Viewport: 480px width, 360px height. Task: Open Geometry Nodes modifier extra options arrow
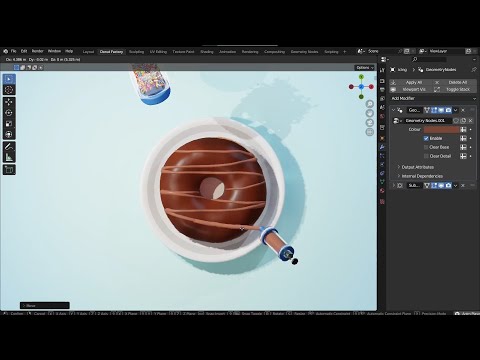pos(456,110)
